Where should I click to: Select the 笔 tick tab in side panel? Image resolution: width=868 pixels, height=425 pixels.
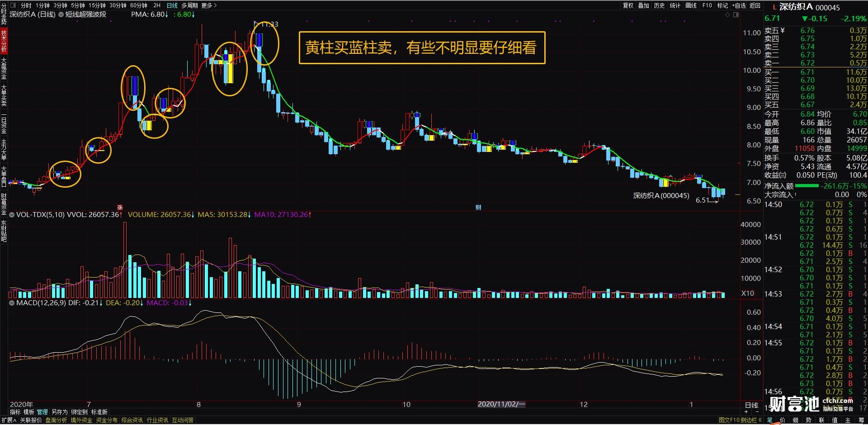click(x=769, y=420)
